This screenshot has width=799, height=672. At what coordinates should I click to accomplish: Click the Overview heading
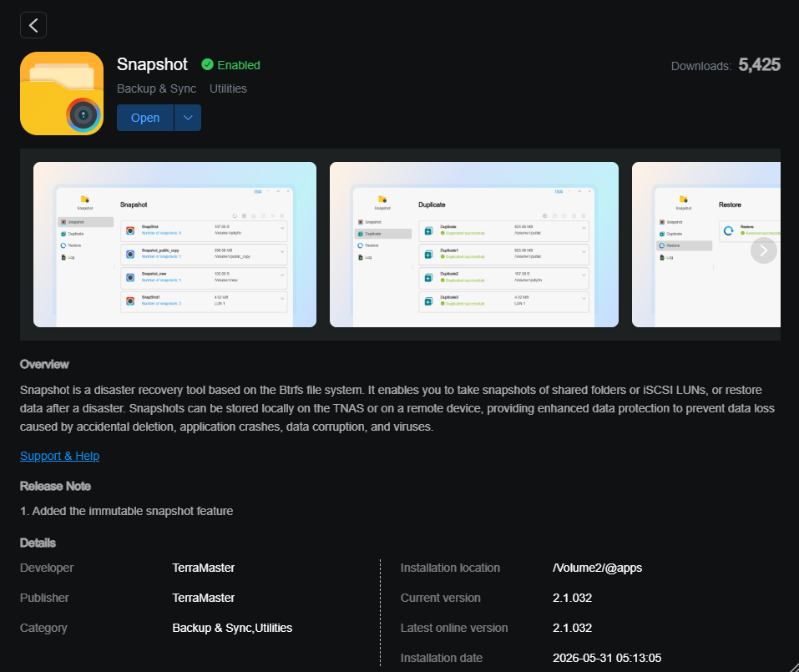point(44,364)
